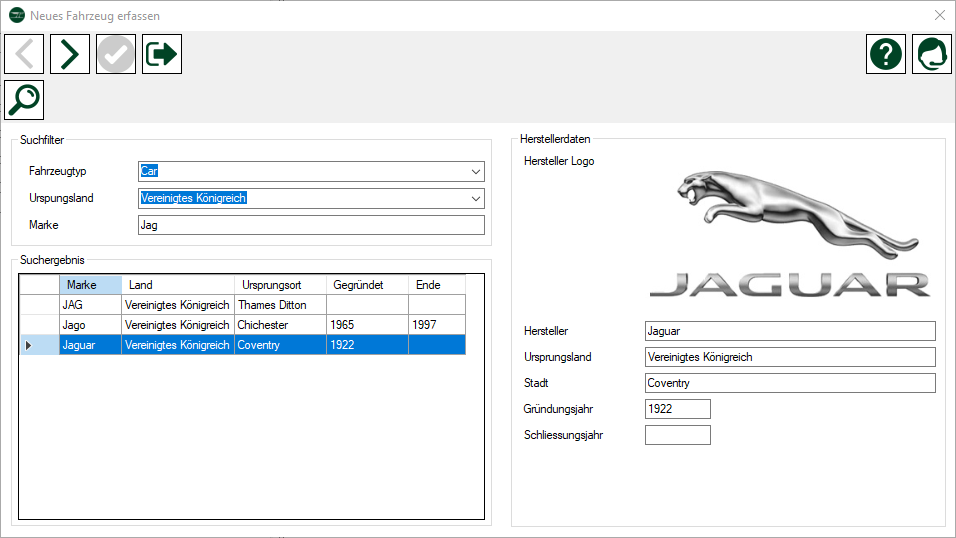The height and width of the screenshot is (538, 956).
Task: Click the empty Schliessungsjahr field
Action: tap(677, 435)
